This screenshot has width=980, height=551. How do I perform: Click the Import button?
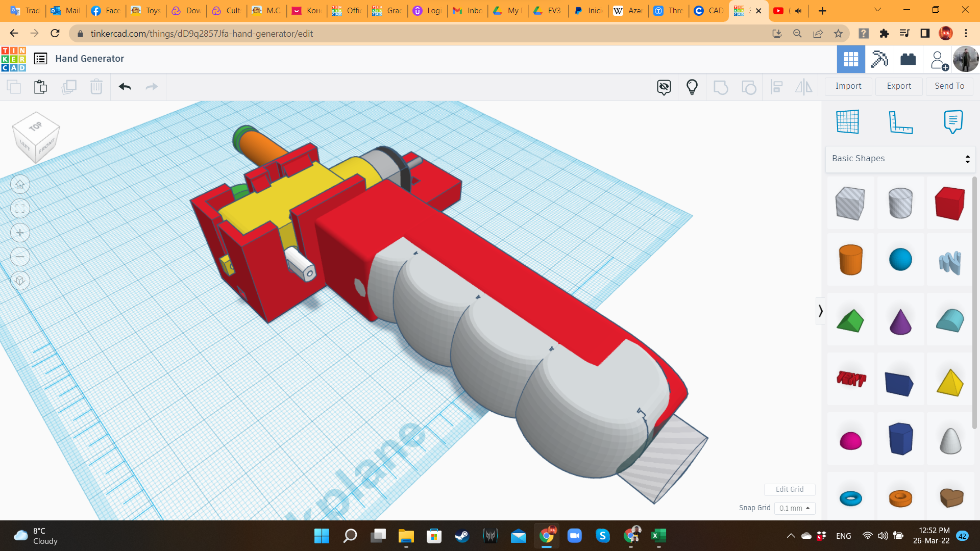[x=848, y=86]
